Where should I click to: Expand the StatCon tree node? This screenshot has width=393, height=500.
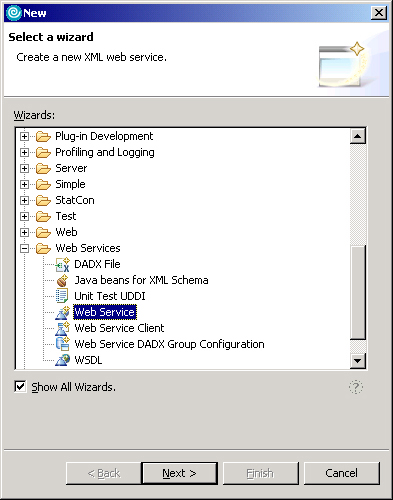[24, 200]
